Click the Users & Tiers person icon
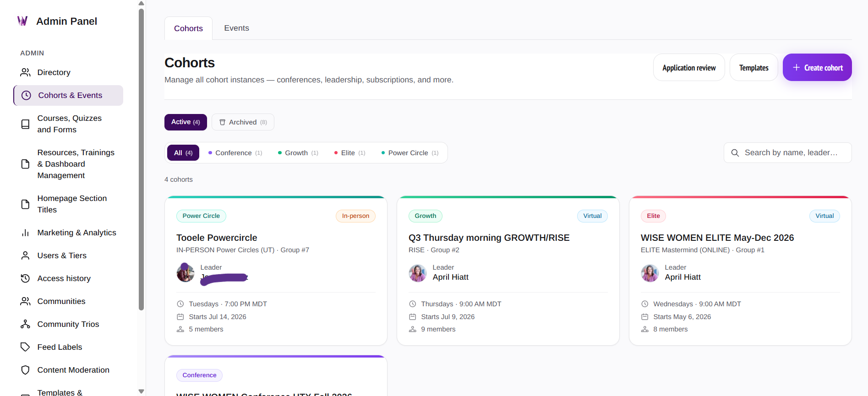The height and width of the screenshot is (396, 868). point(25,255)
